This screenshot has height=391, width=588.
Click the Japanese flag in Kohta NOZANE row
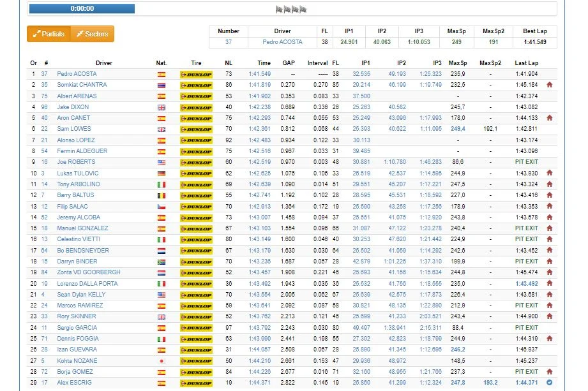(162, 361)
